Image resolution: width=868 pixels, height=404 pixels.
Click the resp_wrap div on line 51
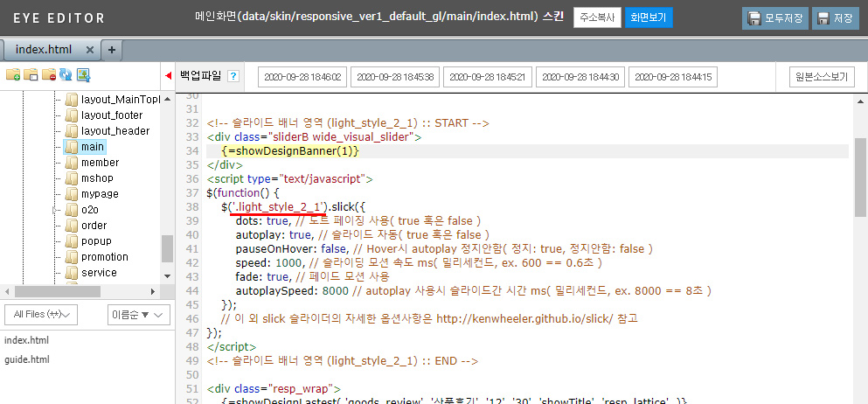pos(274,388)
